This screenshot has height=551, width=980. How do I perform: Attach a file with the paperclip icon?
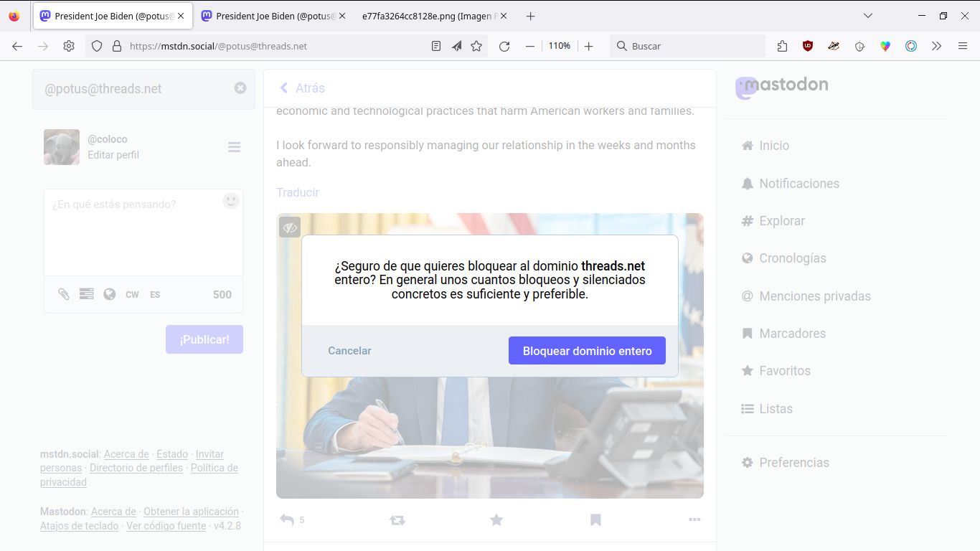[64, 294]
